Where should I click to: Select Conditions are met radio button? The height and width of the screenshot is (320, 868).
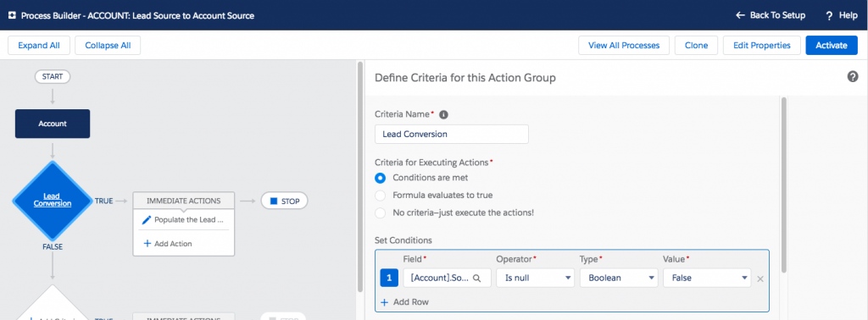(380, 178)
